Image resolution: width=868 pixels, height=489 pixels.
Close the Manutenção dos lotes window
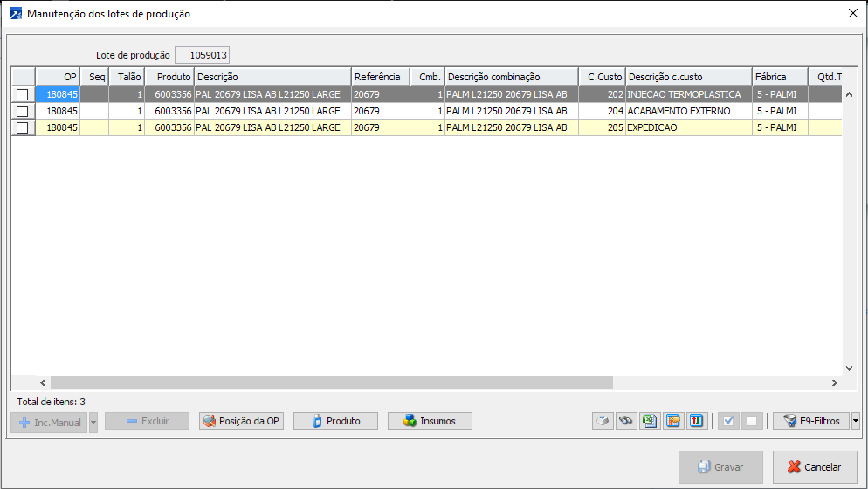click(853, 13)
